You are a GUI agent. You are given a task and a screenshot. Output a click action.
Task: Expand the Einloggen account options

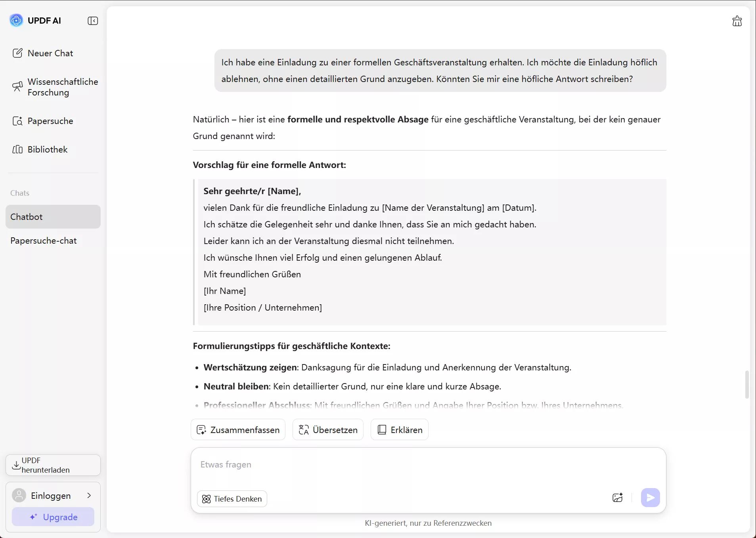(x=89, y=495)
